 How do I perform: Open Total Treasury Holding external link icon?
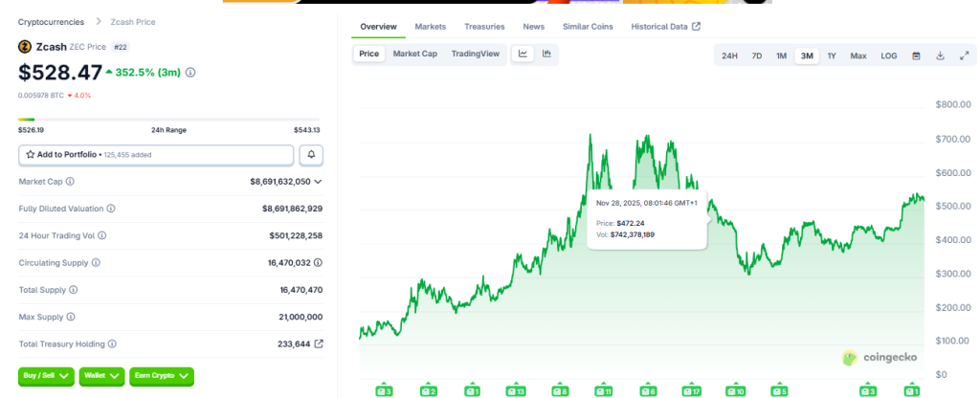click(x=319, y=343)
